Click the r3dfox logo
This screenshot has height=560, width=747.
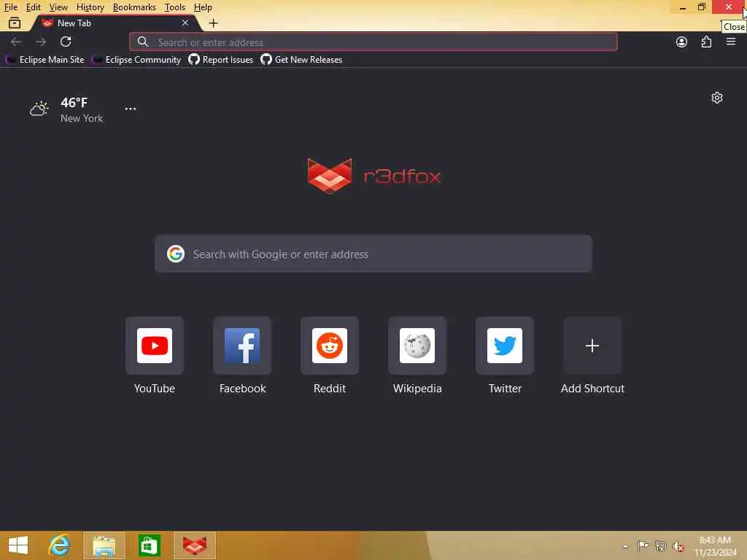tap(374, 176)
